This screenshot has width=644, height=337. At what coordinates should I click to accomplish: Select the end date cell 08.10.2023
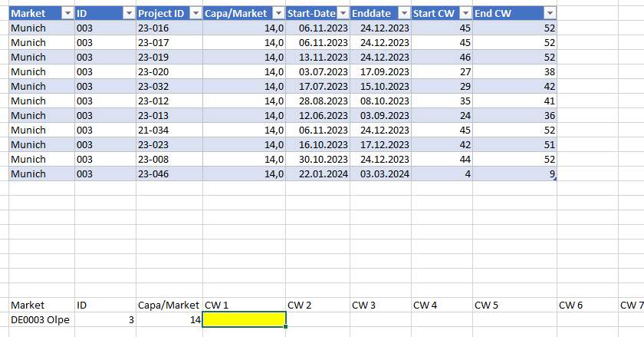point(381,101)
